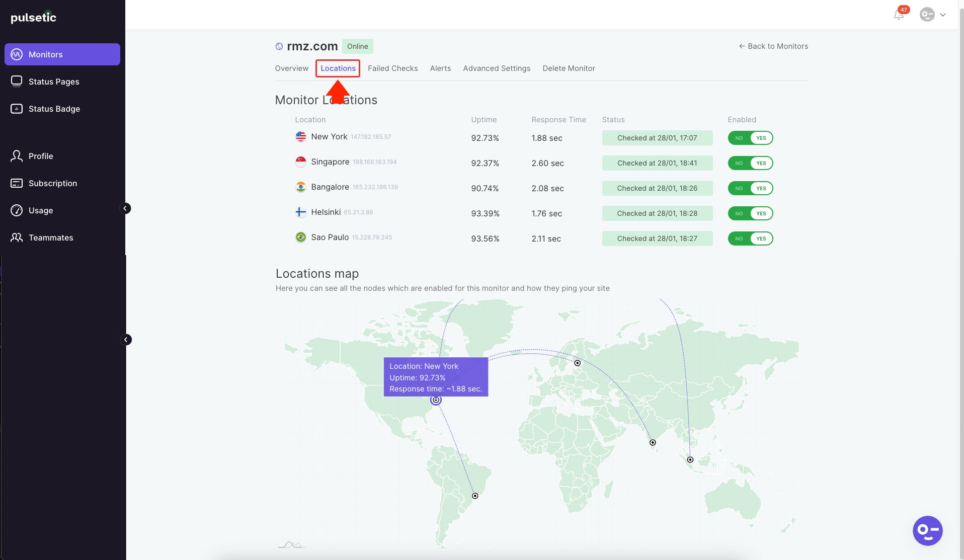The width and height of the screenshot is (964, 560).
Task: Toggle Sao Paulo location enabled switch
Action: [750, 238]
